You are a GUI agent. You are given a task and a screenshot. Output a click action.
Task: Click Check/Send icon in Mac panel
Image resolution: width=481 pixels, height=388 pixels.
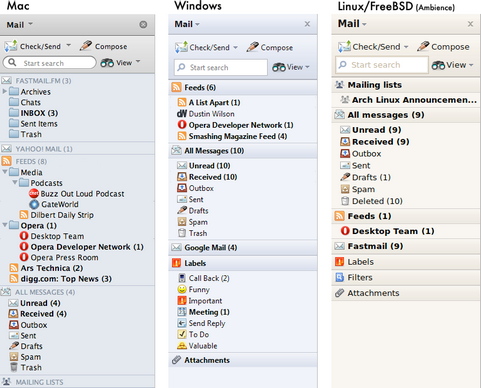point(11,46)
